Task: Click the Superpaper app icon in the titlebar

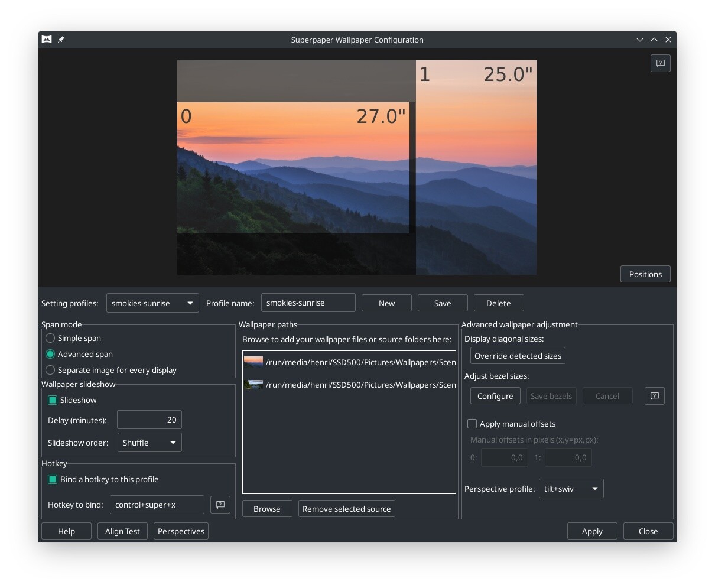Action: pyautogui.click(x=47, y=40)
